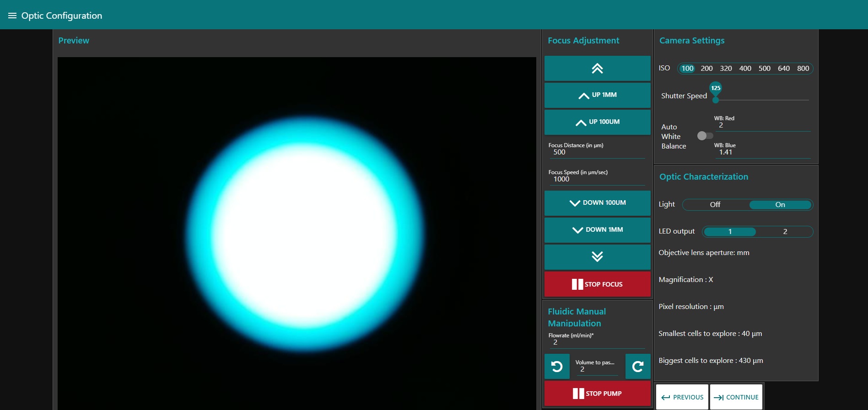This screenshot has height=410, width=868.
Task: Click the double-chevron focus down button
Action: point(597,257)
